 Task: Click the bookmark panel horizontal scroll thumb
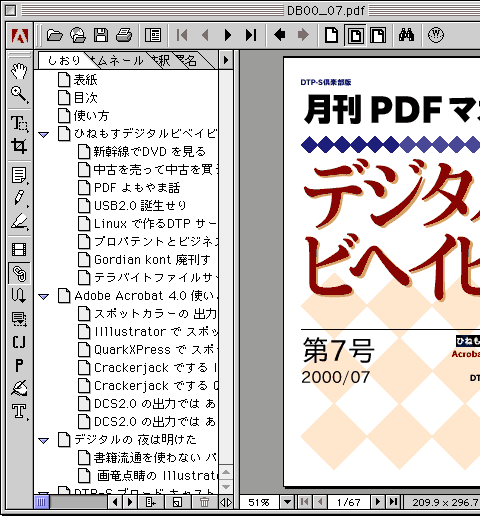click(x=42, y=502)
